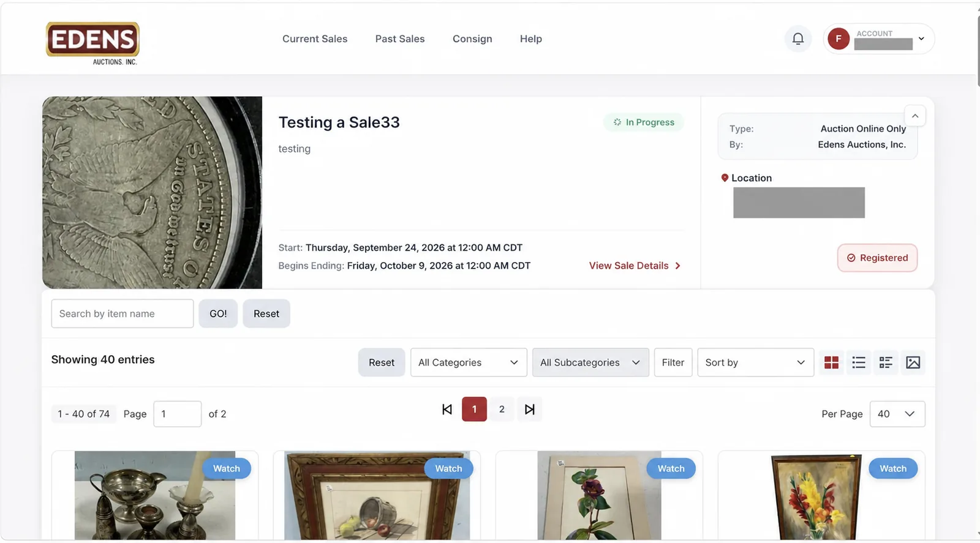Open the silver candlestick lot image

pyautogui.click(x=155, y=496)
